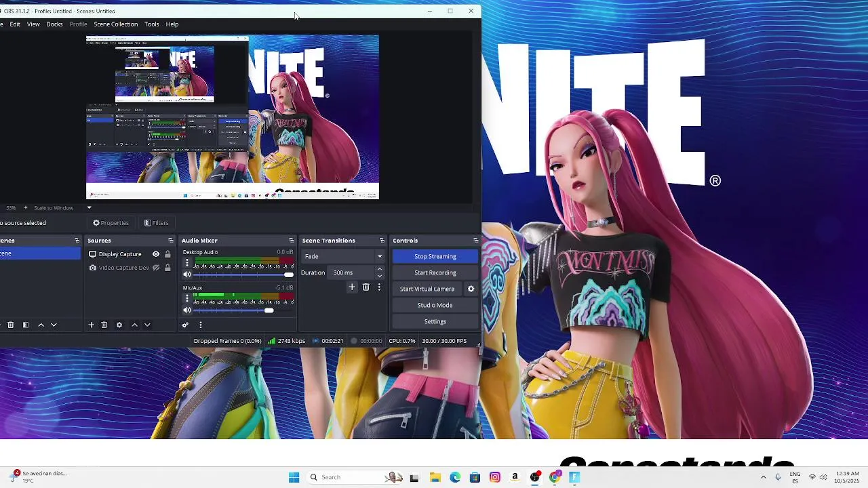Click the source Properties button
Screen dimensions: 868x488
tap(111, 223)
